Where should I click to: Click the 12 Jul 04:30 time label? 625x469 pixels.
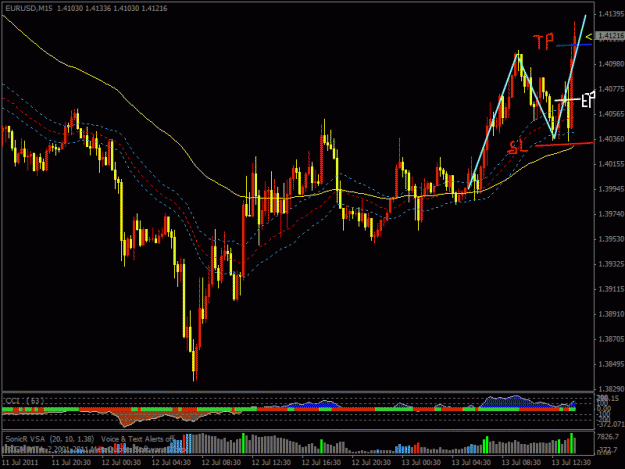click(x=171, y=462)
